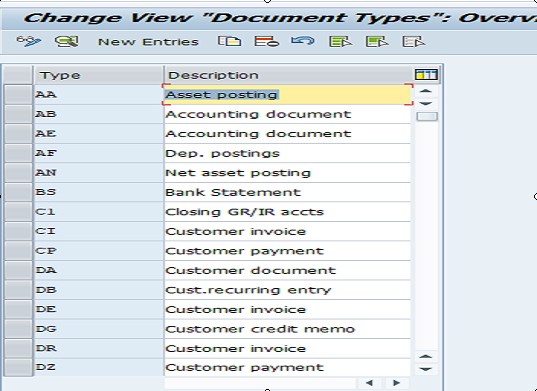Viewport: 537px width, 391px height.
Task: Click the Select Block icon
Action: click(x=377, y=41)
